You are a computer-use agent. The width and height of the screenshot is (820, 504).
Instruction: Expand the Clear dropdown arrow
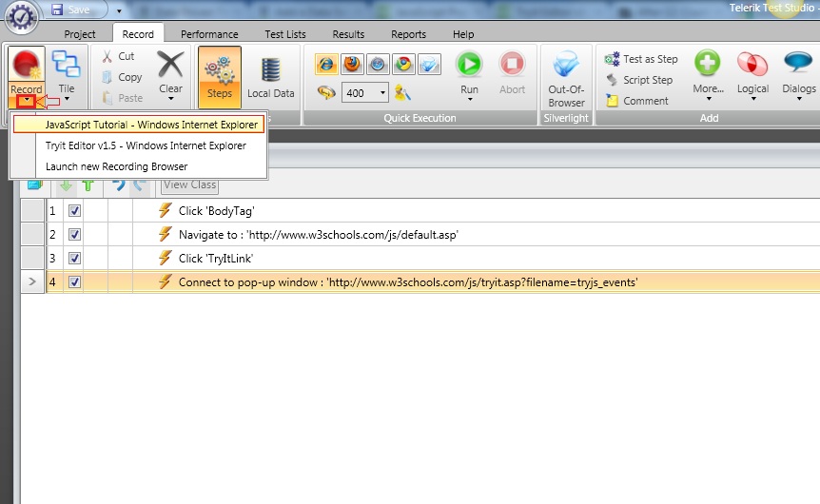click(170, 99)
